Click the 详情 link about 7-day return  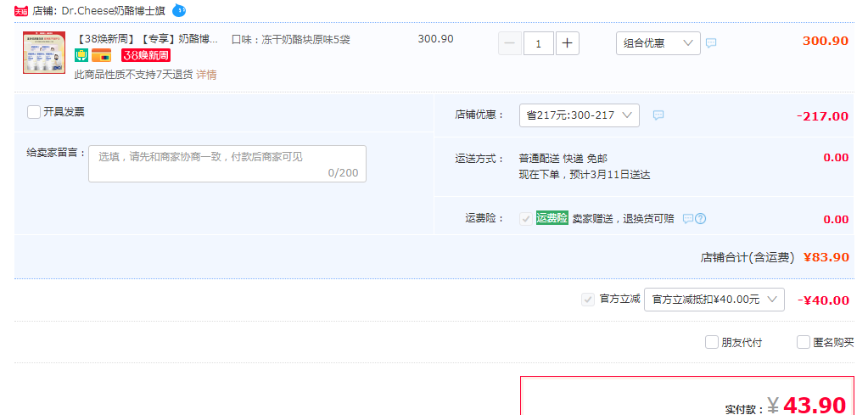pyautogui.click(x=206, y=75)
